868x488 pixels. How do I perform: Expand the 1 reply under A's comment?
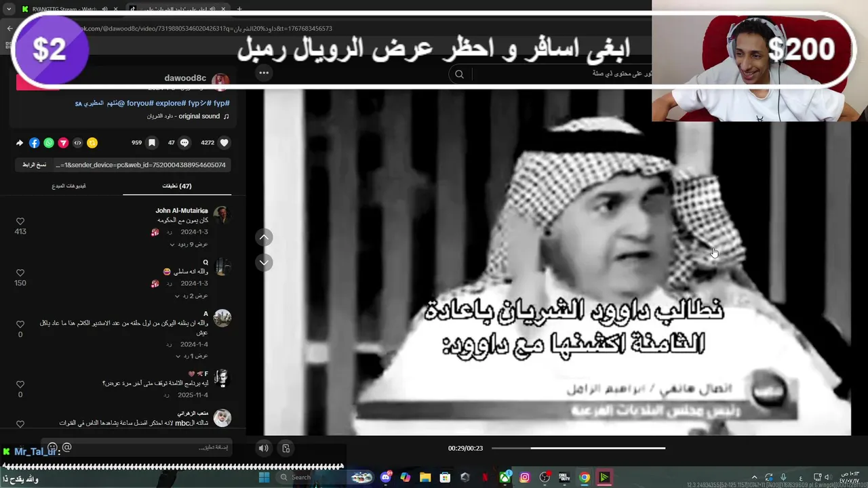click(192, 356)
